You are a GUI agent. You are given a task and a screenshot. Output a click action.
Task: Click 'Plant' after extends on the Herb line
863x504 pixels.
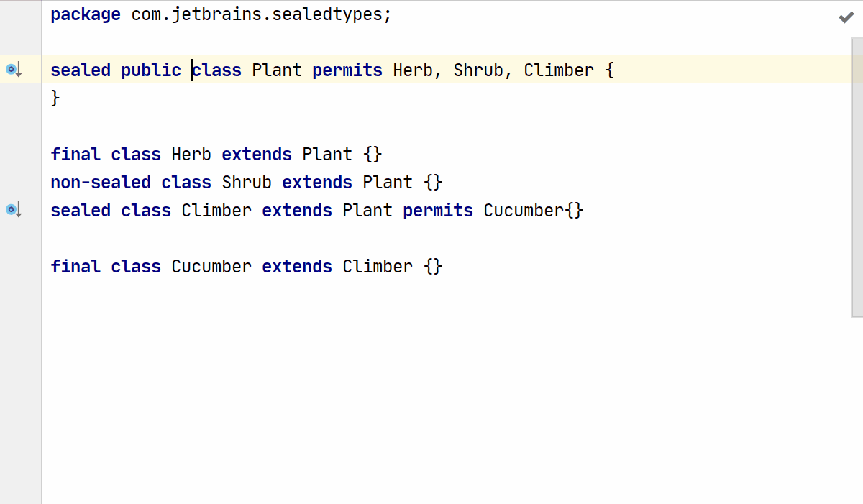click(327, 155)
